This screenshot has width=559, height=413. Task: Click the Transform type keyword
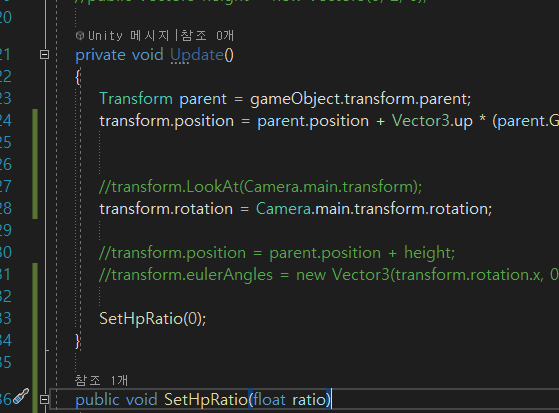pyautogui.click(x=136, y=99)
